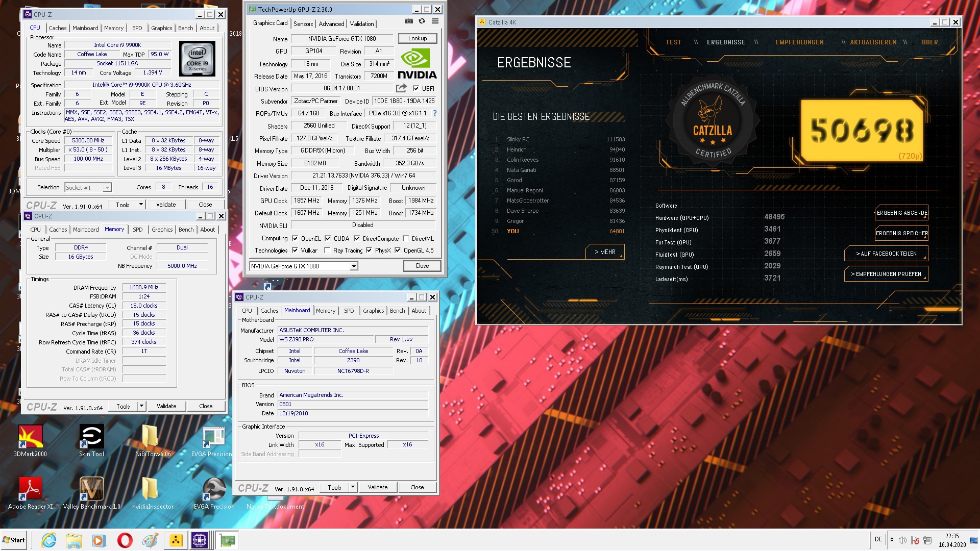Open the Adobe Reader XI shortcut
Viewport: 980px width, 551px height.
(x=31, y=493)
